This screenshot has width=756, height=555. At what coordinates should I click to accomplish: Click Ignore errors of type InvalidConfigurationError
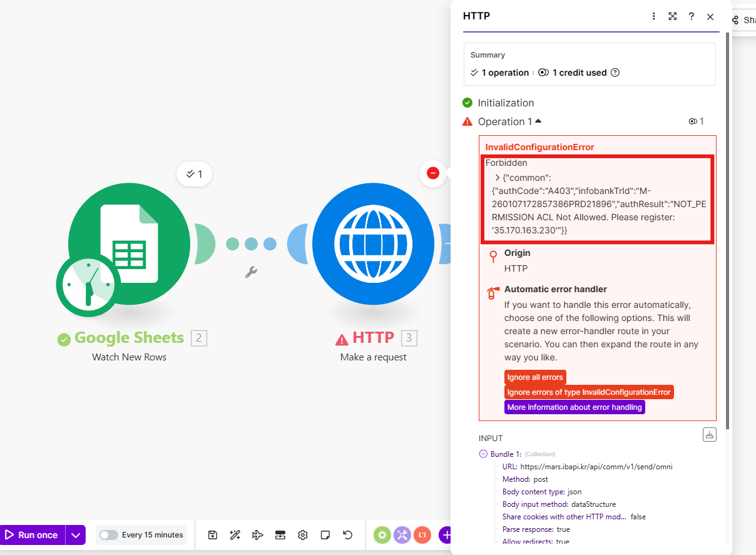click(589, 392)
